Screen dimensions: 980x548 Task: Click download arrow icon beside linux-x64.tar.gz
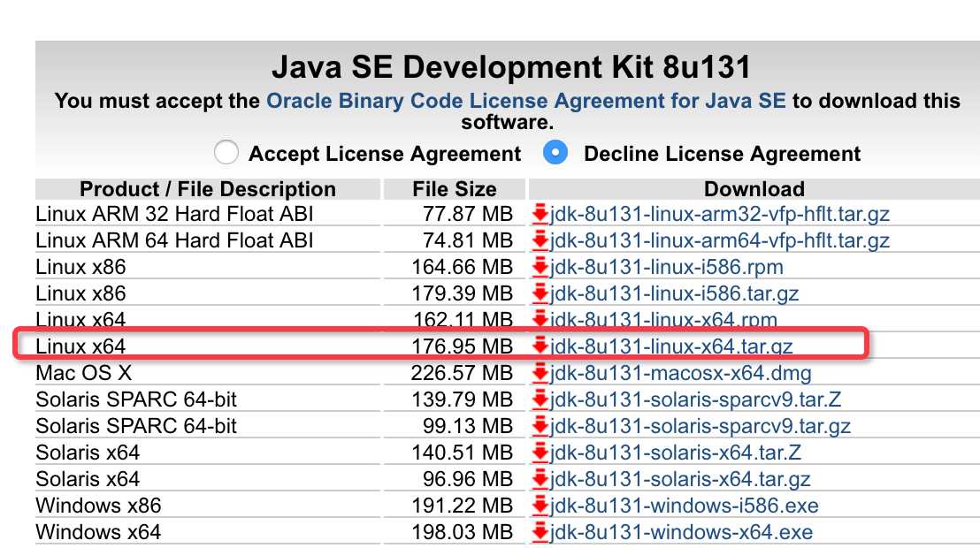(540, 346)
